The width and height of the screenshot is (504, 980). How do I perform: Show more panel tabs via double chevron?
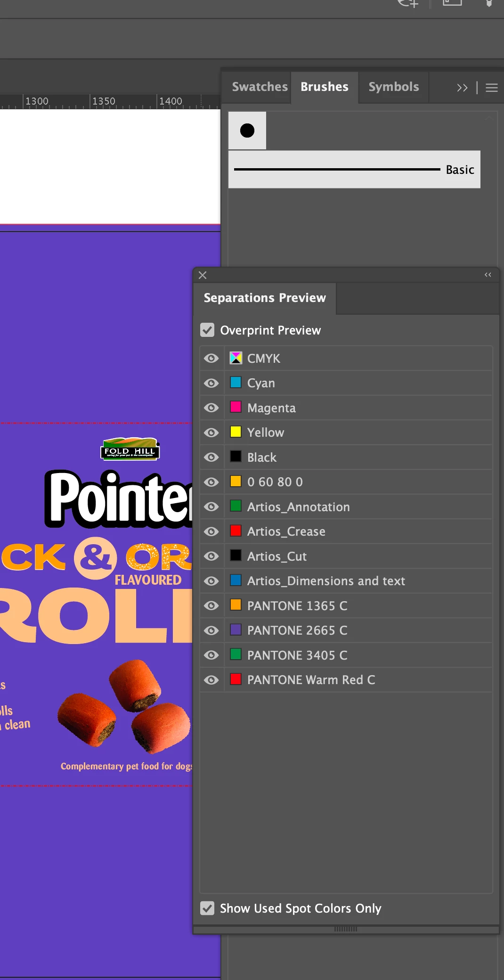[x=462, y=88]
